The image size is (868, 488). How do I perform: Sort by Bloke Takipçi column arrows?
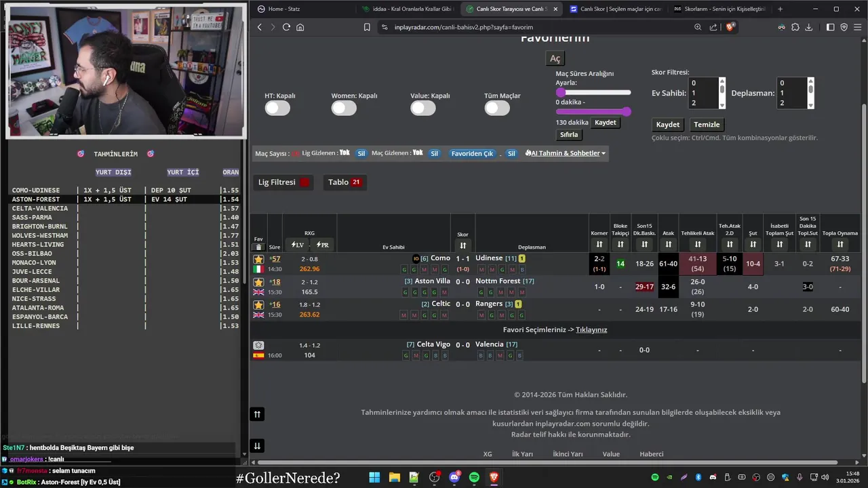(x=620, y=245)
